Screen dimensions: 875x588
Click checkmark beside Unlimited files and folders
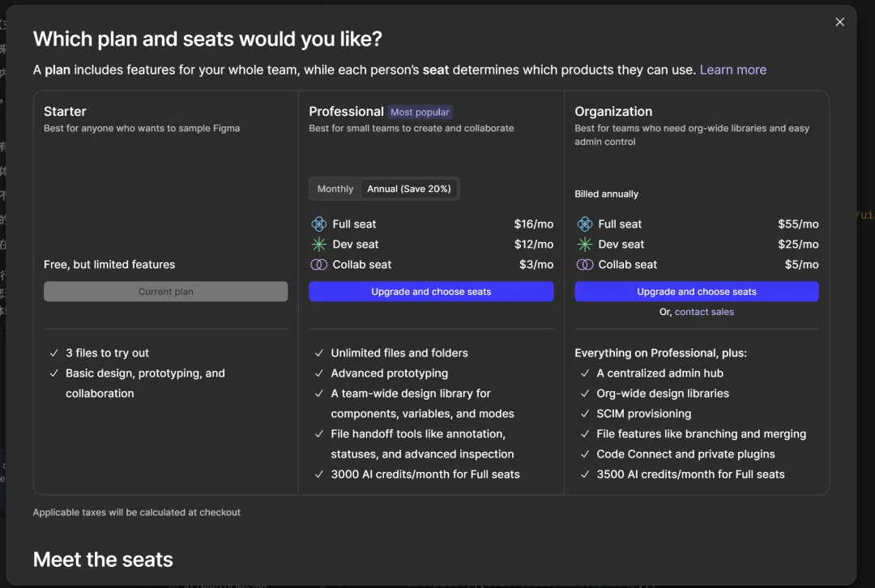point(319,353)
